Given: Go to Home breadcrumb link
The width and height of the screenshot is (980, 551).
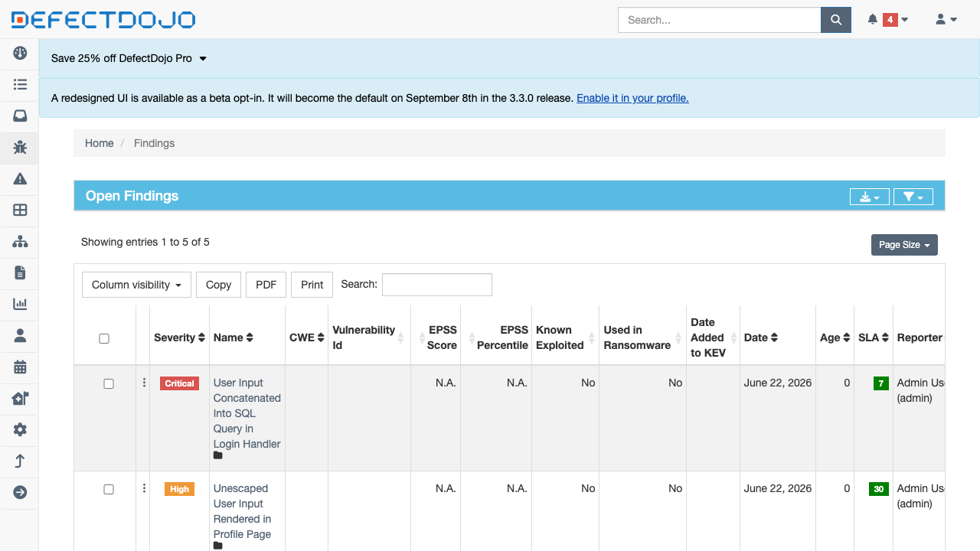Looking at the screenshot, I should pos(99,143).
